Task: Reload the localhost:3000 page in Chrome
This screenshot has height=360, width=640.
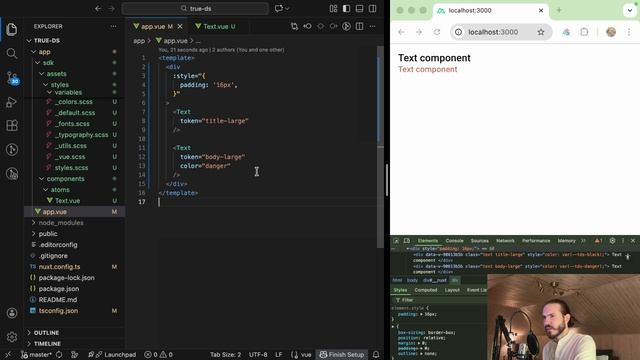Action: point(437,32)
